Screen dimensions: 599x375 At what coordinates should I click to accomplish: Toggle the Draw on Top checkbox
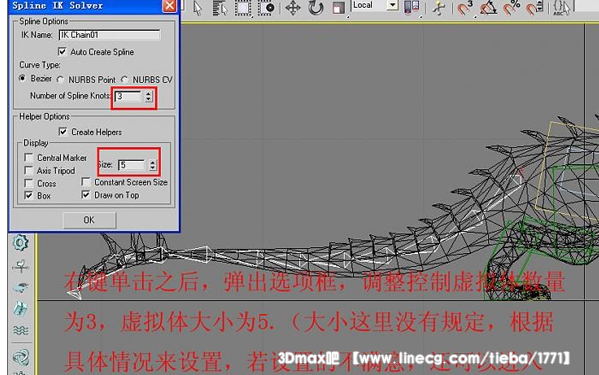click(x=86, y=195)
